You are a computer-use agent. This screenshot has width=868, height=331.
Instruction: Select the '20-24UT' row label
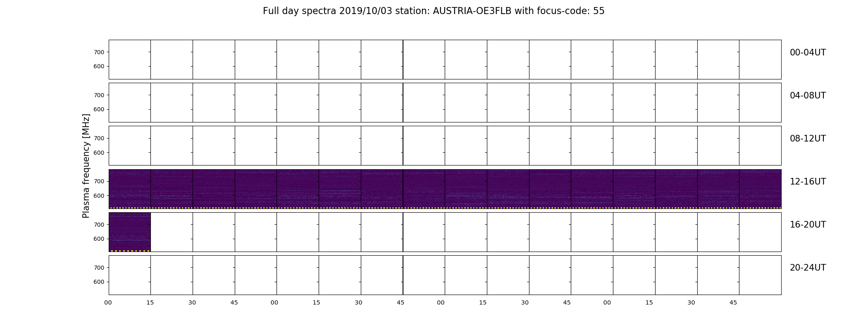[x=808, y=268]
